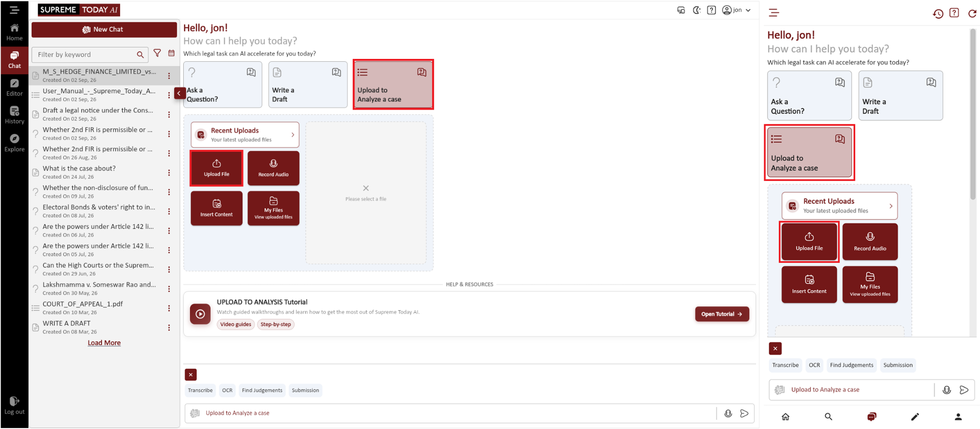Open help icon in main top bar
The height and width of the screenshot is (429, 980).
(x=712, y=10)
